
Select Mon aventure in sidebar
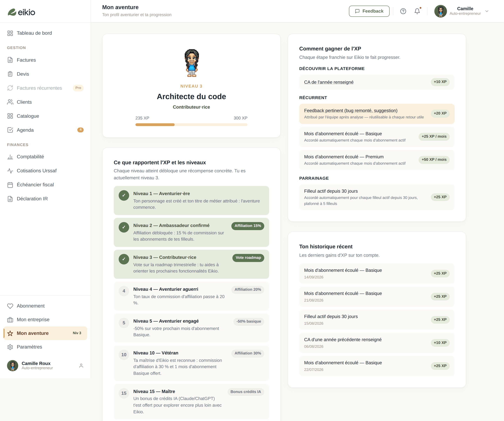pyautogui.click(x=45, y=333)
